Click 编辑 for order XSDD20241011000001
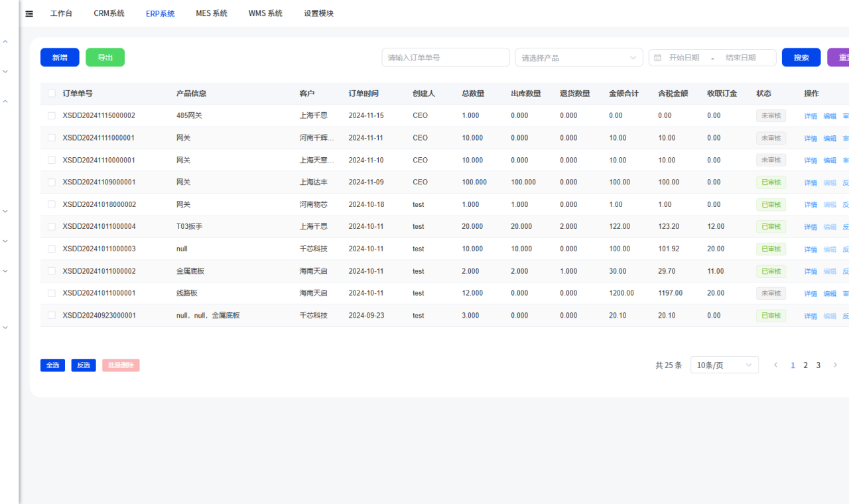 coord(830,294)
